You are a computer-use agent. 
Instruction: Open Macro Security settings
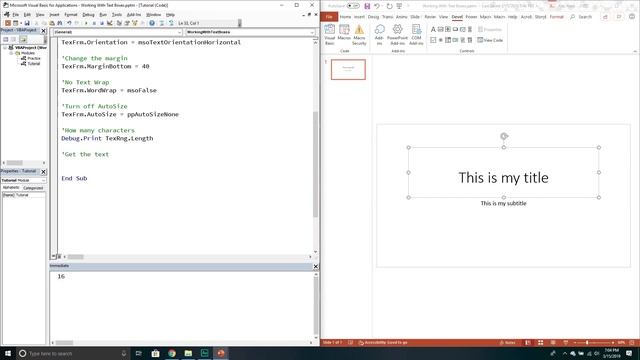[359, 35]
